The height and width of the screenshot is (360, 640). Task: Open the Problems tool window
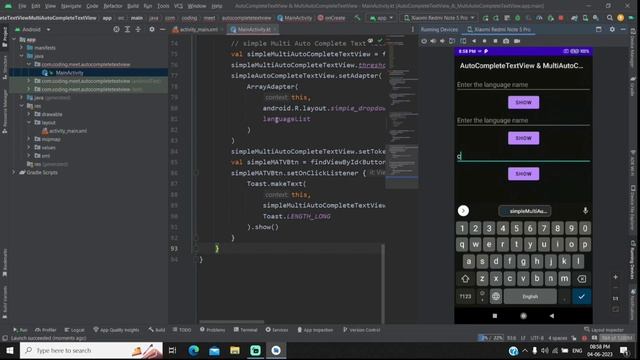[x=212, y=330]
